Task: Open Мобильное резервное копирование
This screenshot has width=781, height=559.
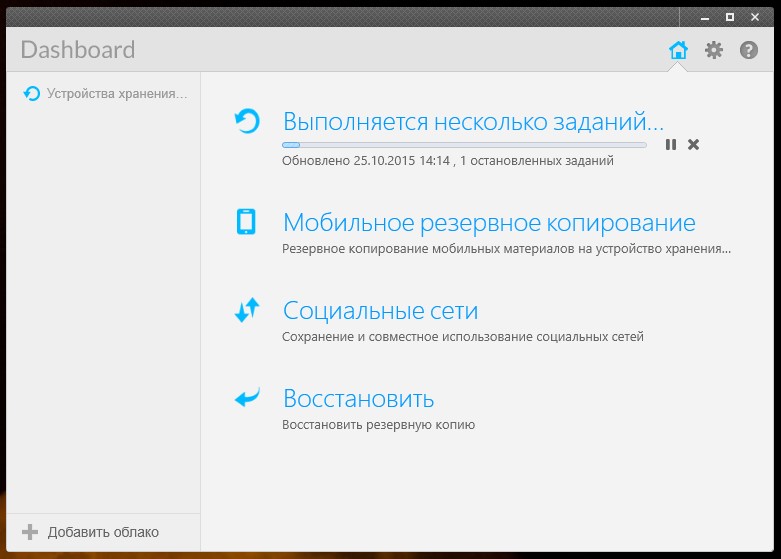Action: [489, 223]
